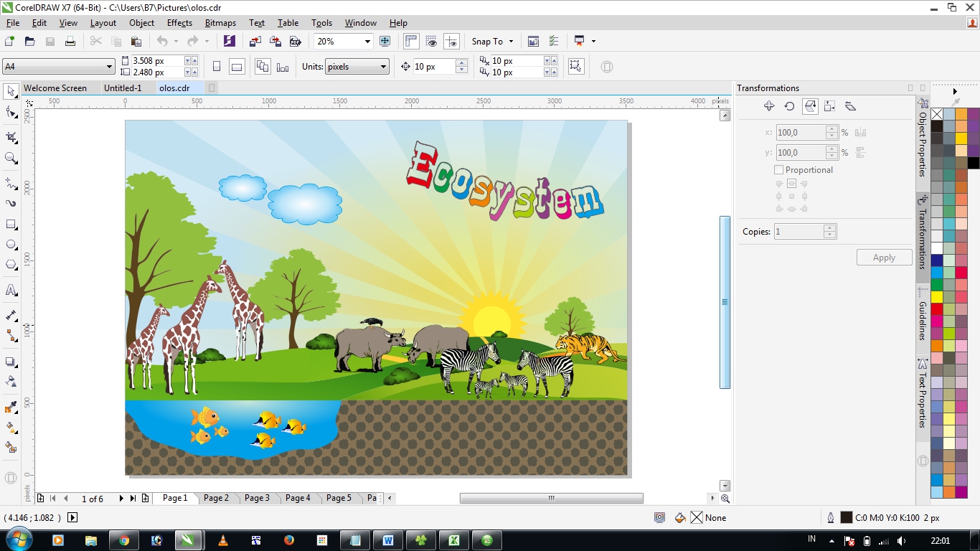Select the Rotate transformation icon

pos(789,105)
